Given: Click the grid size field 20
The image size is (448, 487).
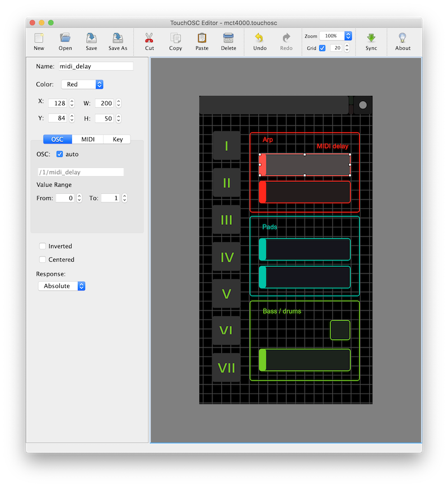Looking at the screenshot, I should pyautogui.click(x=337, y=48).
